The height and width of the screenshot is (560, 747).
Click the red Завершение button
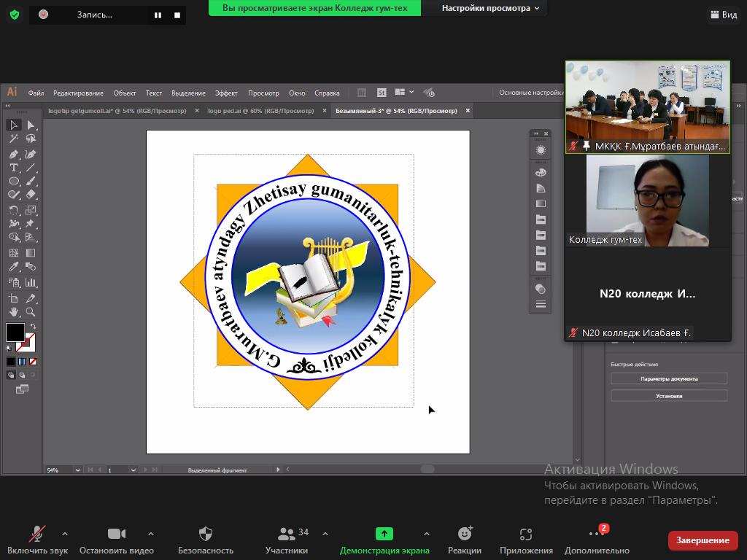tap(703, 540)
